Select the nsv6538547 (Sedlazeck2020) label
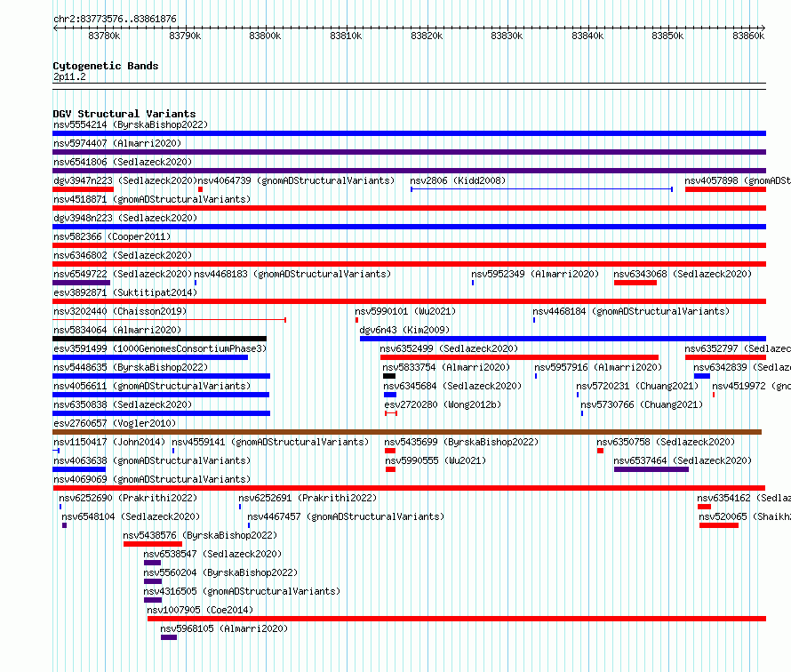 coord(212,554)
